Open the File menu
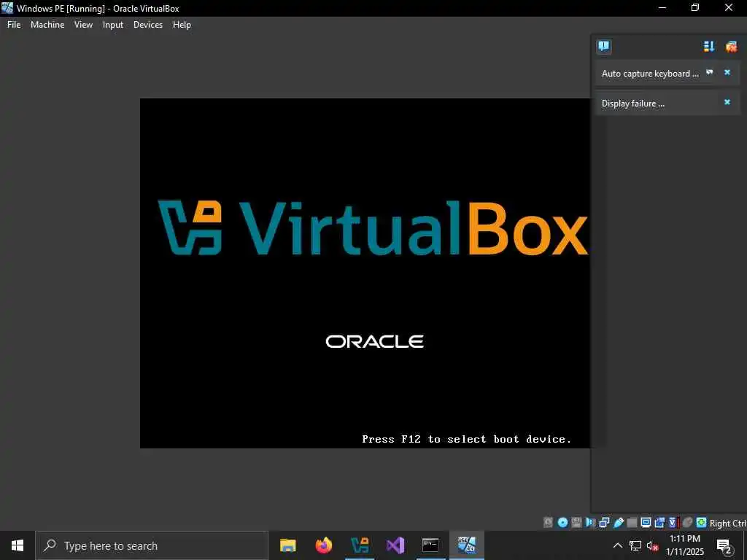This screenshot has height=560, width=747. 14,25
